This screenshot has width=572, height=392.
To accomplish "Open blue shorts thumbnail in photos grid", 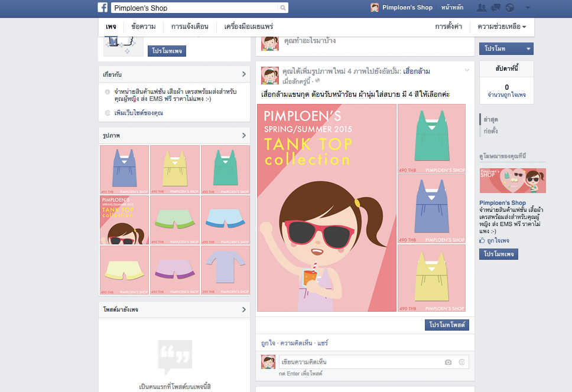I will [226, 220].
